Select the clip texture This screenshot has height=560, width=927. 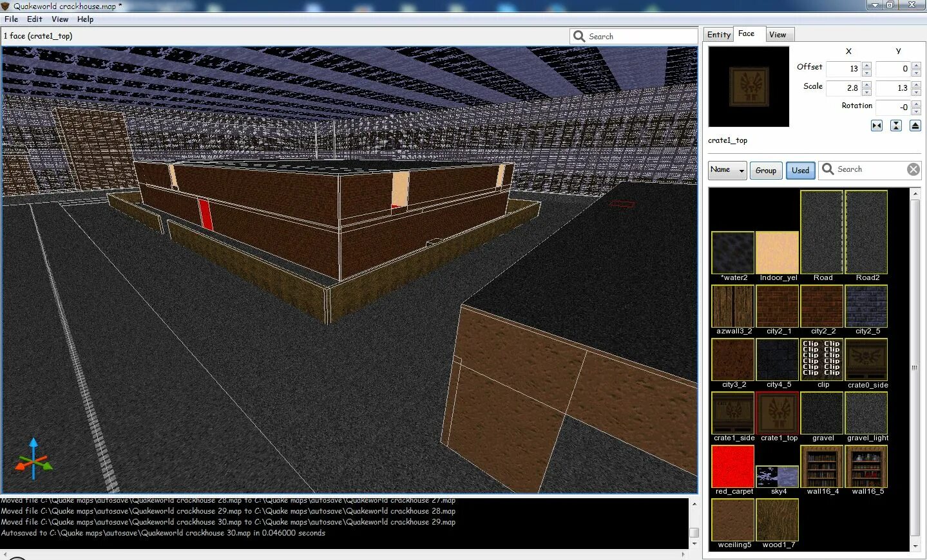pyautogui.click(x=821, y=359)
